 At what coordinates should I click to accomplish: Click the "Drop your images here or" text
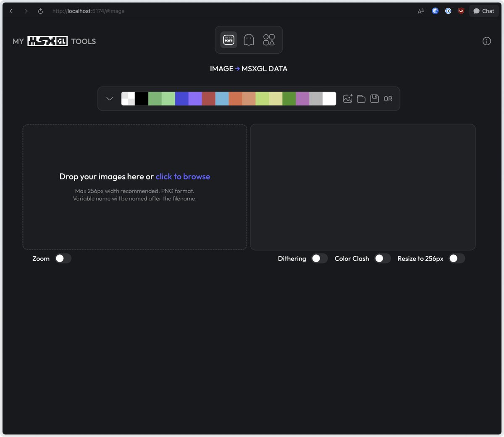pyautogui.click(x=107, y=177)
